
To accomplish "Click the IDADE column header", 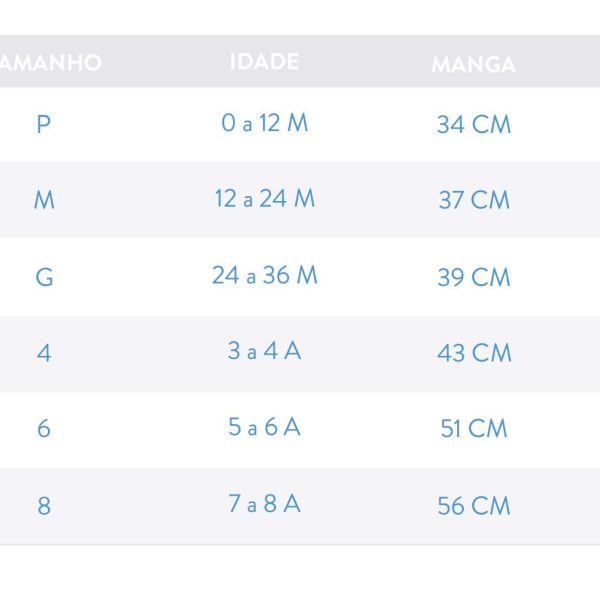I will tap(264, 62).
